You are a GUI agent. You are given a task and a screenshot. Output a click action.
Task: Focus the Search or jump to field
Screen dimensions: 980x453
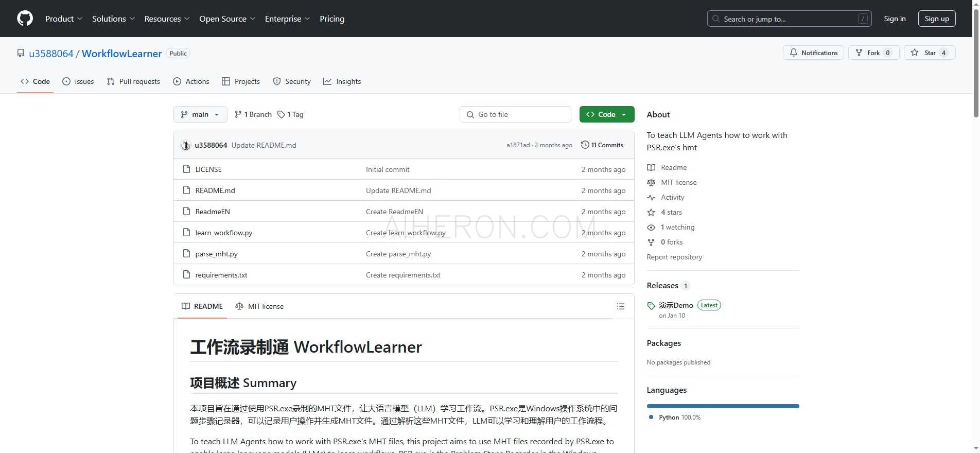789,19
